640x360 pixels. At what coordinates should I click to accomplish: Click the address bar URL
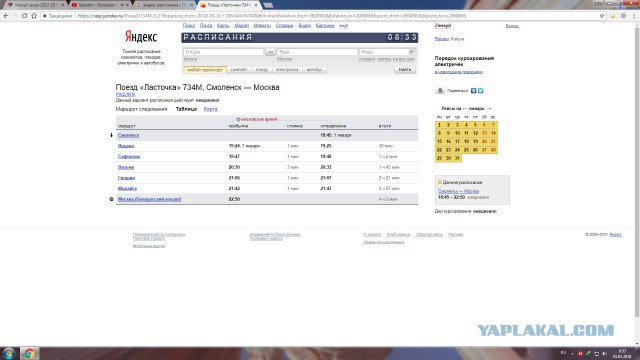pyautogui.click(x=271, y=16)
